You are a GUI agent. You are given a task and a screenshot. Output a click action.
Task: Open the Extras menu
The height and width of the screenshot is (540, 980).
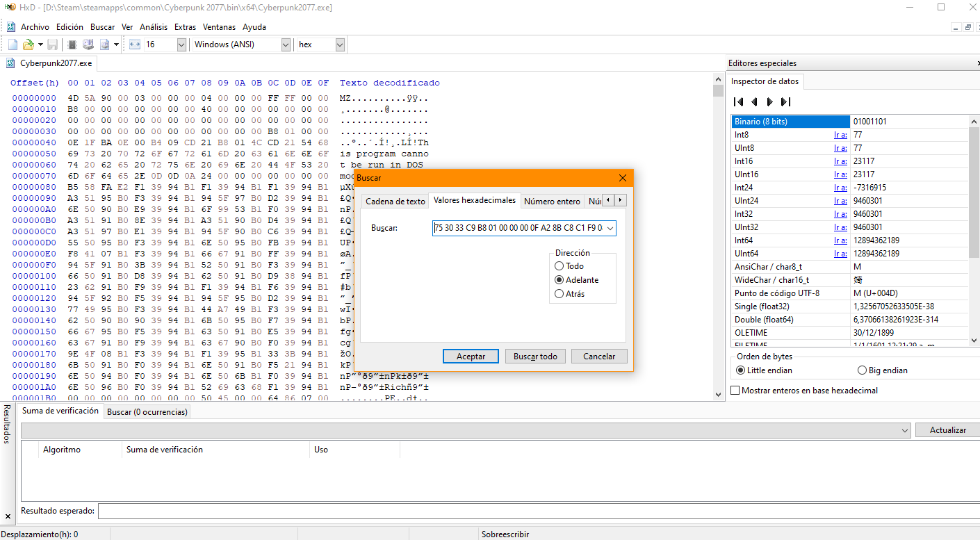point(185,27)
